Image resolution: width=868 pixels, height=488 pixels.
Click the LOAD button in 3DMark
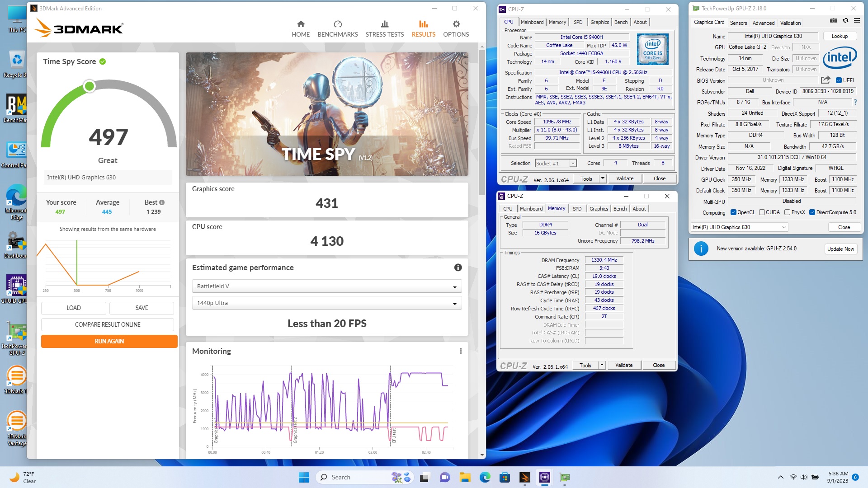(x=74, y=308)
